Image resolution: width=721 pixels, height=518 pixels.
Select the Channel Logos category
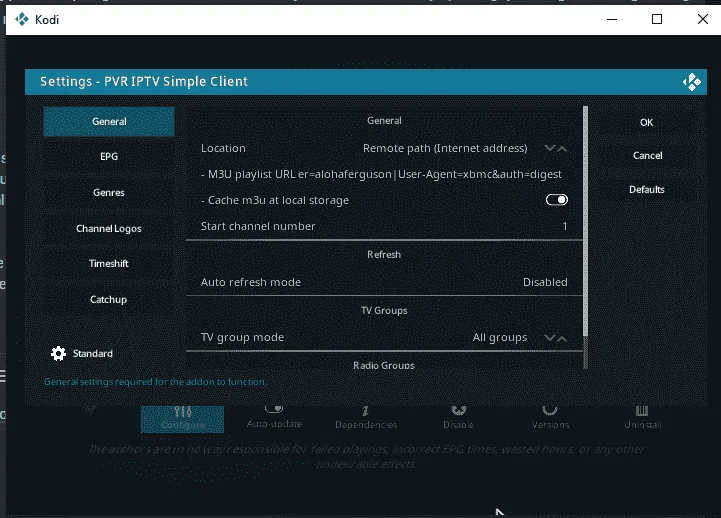[x=109, y=228]
